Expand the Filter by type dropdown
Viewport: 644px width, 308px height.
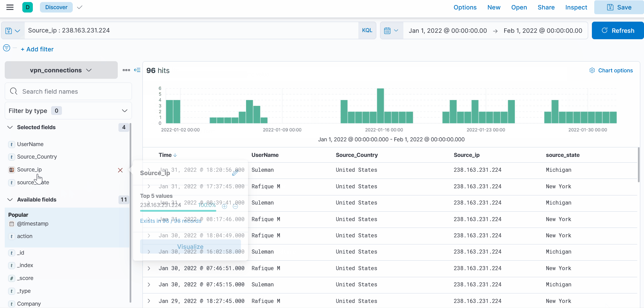68,111
